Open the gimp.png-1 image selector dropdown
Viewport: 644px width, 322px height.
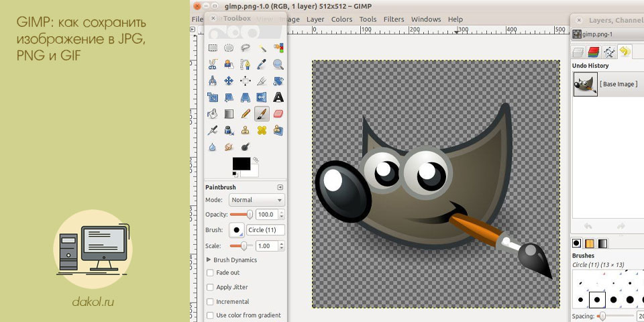[x=608, y=34]
